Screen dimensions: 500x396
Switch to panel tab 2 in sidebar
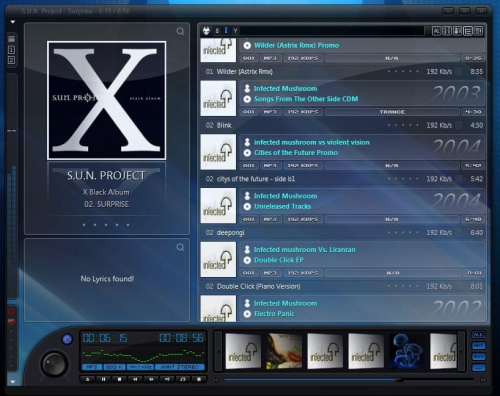[x=11, y=60]
